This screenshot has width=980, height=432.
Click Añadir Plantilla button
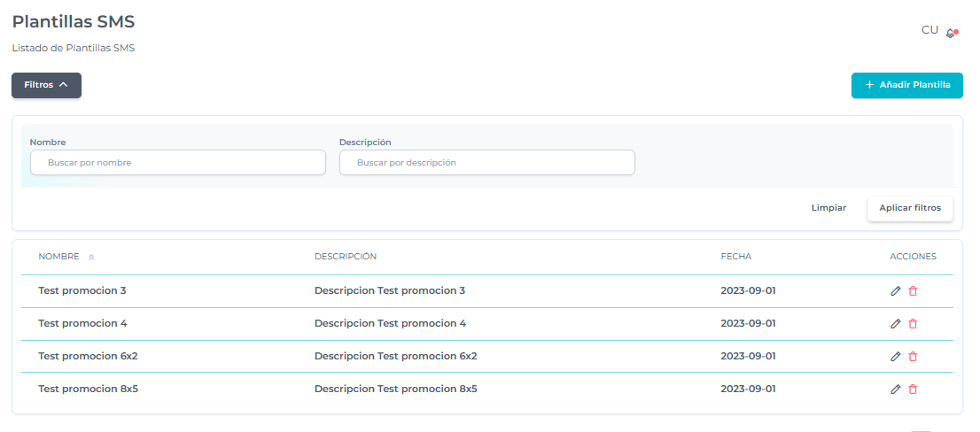[906, 85]
